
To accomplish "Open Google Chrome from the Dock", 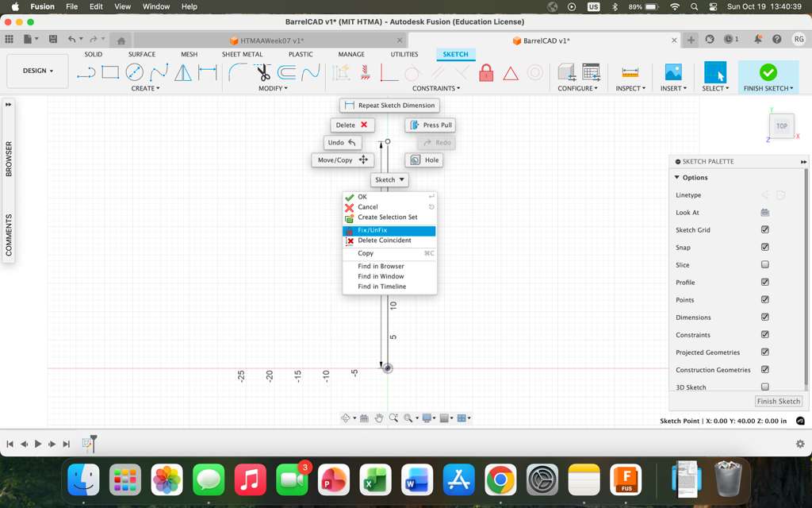I will pyautogui.click(x=500, y=479).
